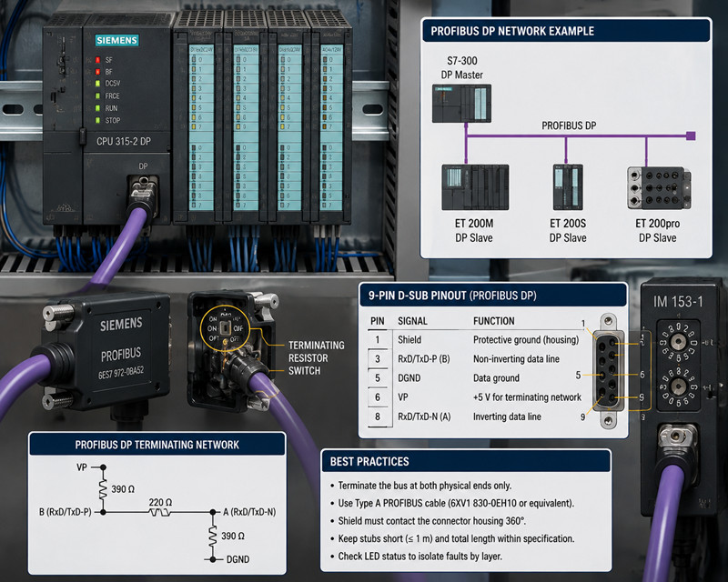
Task: Click 'Protective ground (housing)' function cell
Action: pyautogui.click(x=526, y=340)
